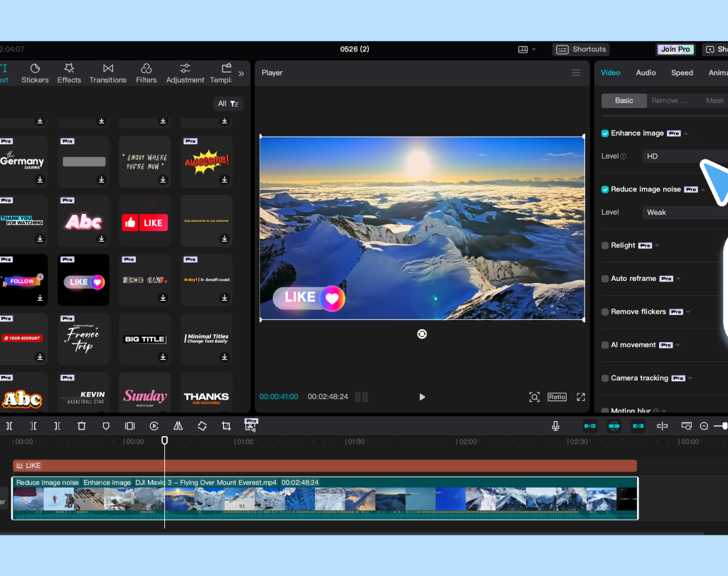Click the playhead marker on timeline ruler
The image size is (728, 576).
(164, 440)
